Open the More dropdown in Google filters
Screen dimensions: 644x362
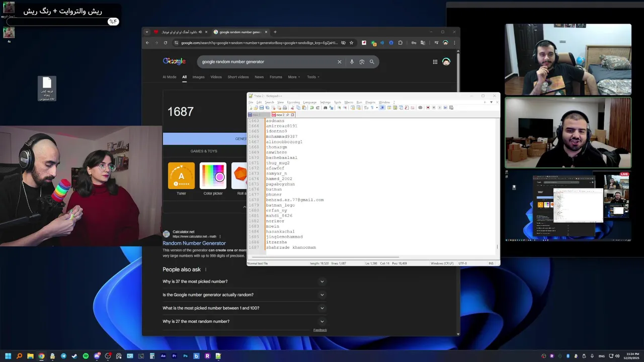point(294,77)
